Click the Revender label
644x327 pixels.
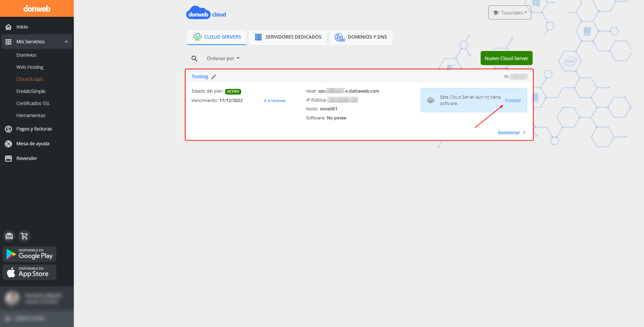tap(27, 158)
